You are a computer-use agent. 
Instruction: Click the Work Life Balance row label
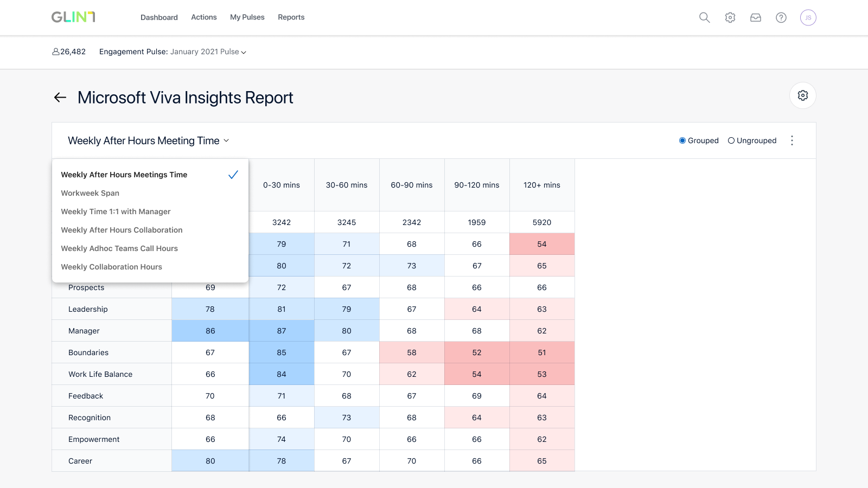[100, 374]
